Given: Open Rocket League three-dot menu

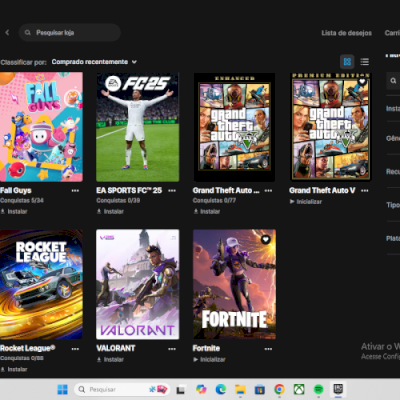Looking at the screenshot, I should [x=75, y=349].
